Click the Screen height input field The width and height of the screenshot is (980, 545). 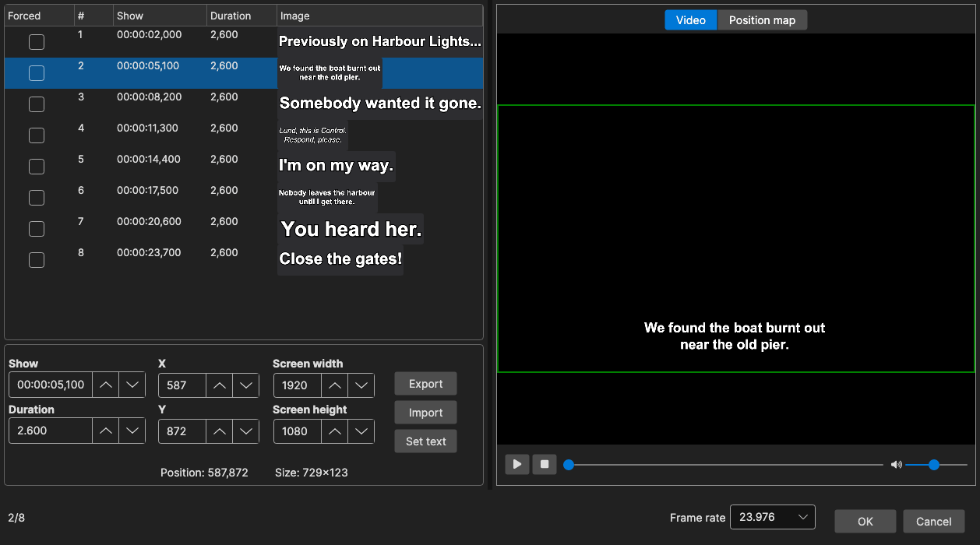click(x=298, y=431)
